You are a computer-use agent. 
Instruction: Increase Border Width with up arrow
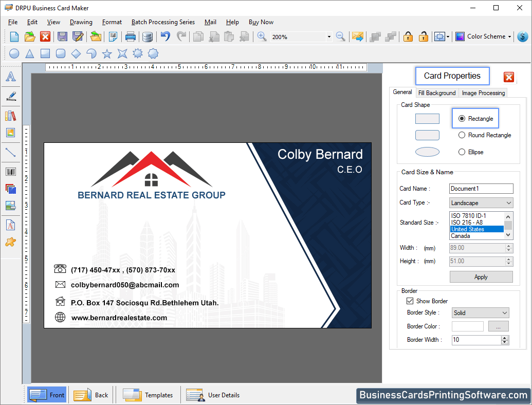pos(505,338)
